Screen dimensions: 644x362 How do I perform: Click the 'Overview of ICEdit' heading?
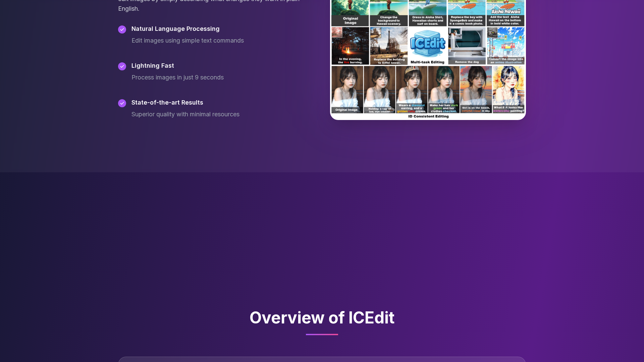coord(322,317)
